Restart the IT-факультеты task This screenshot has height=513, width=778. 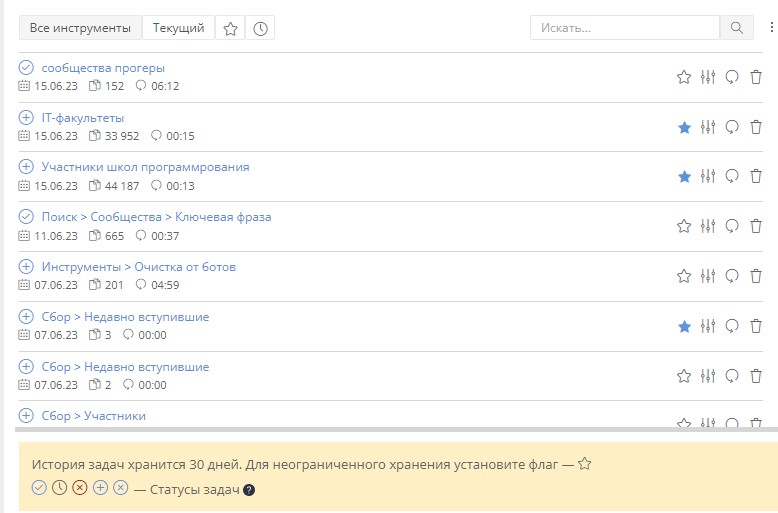(732, 127)
